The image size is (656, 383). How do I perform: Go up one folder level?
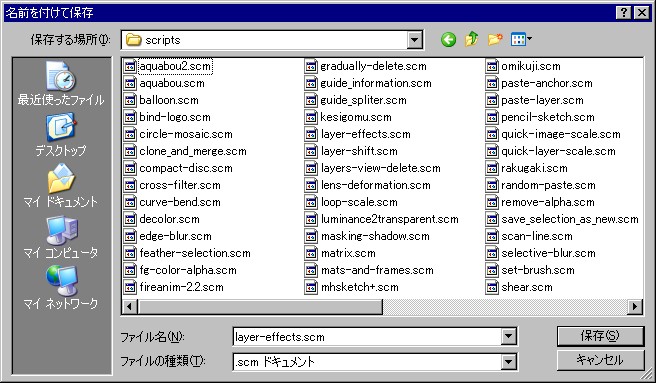(x=472, y=39)
